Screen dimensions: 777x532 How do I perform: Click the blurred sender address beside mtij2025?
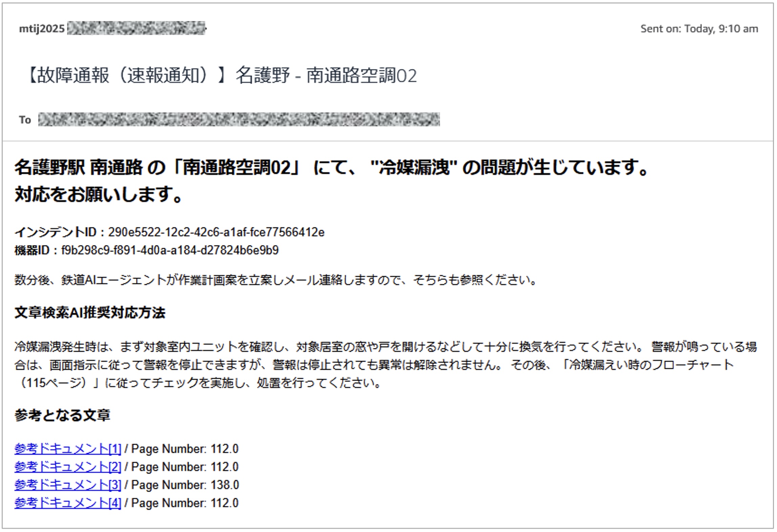pyautogui.click(x=136, y=28)
